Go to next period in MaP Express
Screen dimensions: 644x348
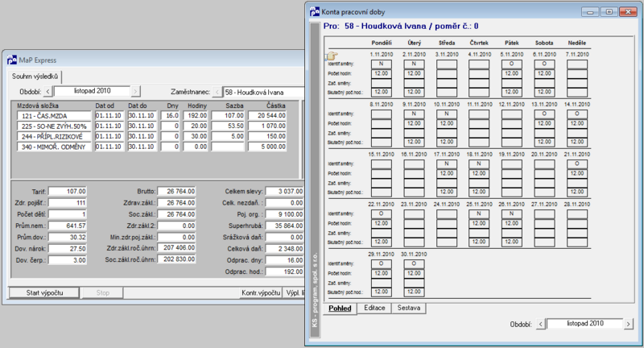tap(135, 91)
